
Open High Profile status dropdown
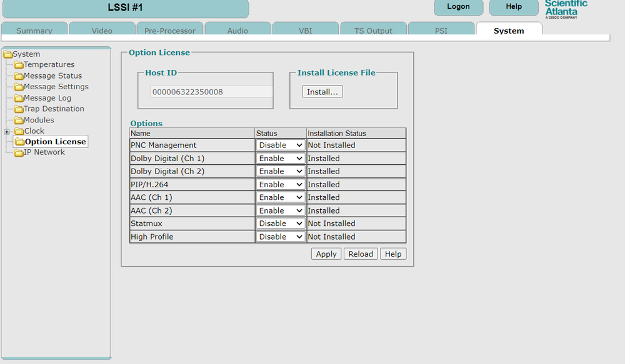[x=280, y=237]
